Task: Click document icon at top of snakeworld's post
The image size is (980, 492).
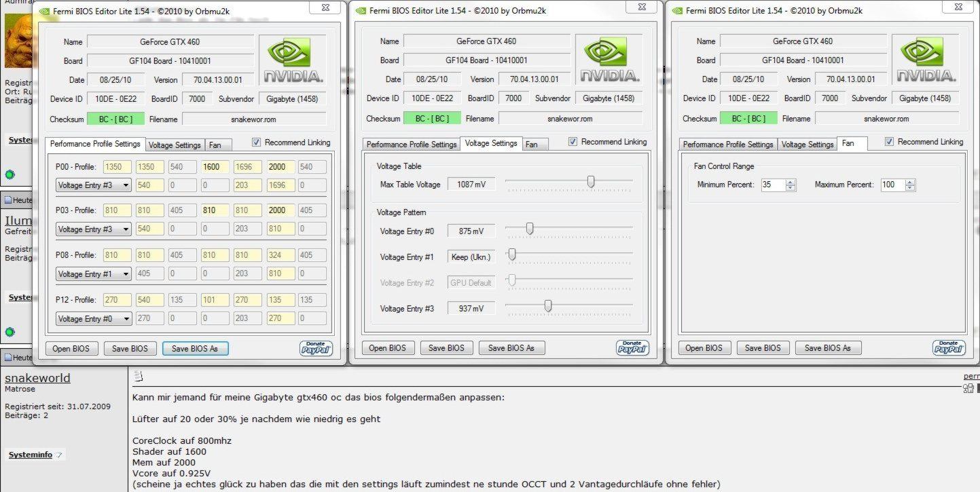Action: point(138,375)
